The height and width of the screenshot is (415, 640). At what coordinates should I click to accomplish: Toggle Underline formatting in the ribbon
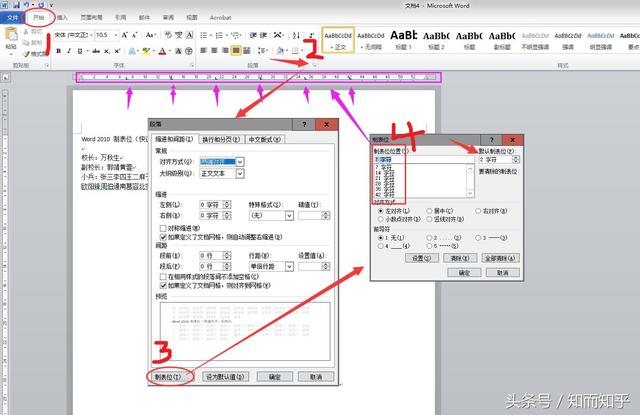80,51
